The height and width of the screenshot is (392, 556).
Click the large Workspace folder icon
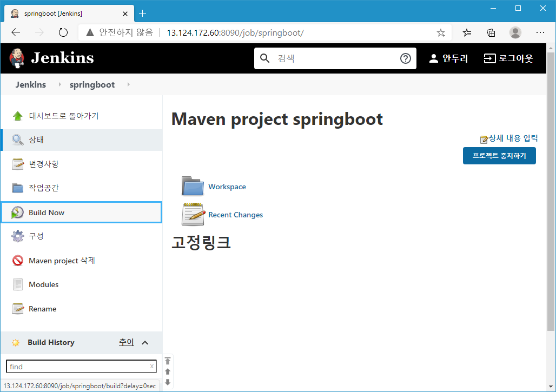tap(193, 186)
